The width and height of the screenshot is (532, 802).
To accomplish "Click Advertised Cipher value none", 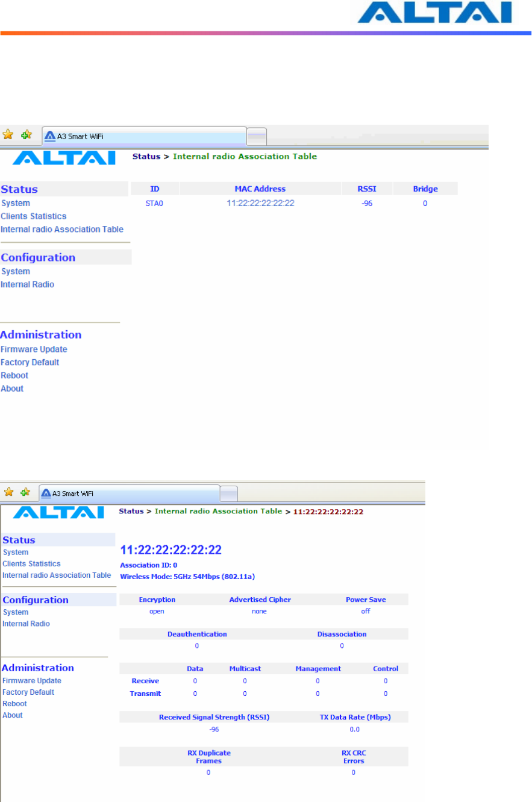I will click(x=260, y=611).
